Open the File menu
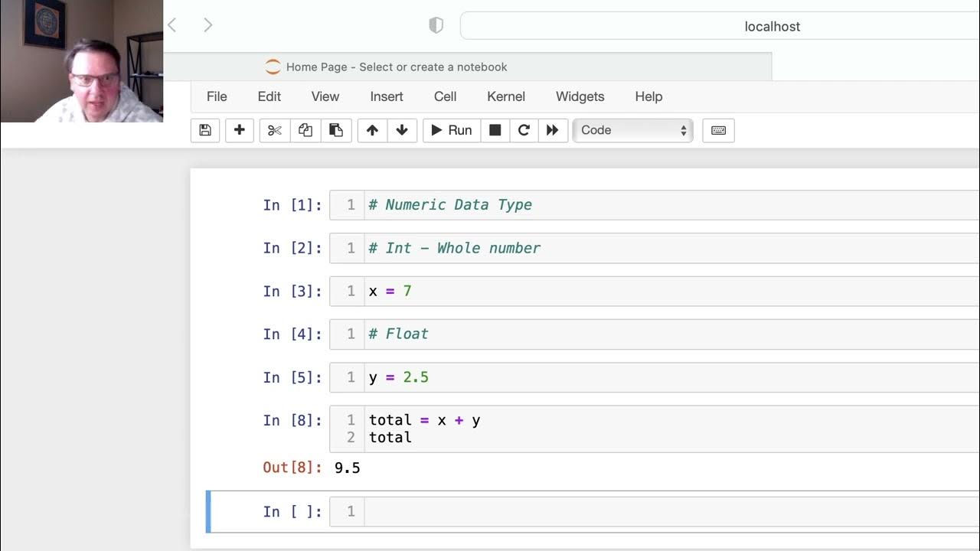 click(217, 96)
